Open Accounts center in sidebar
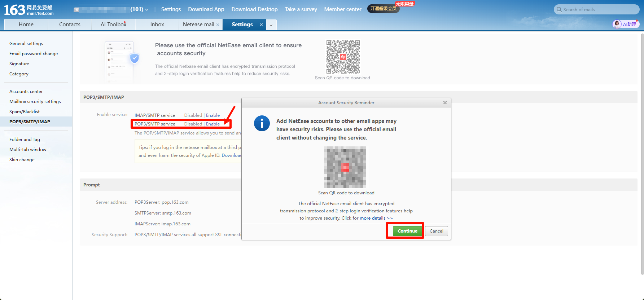 26,92
